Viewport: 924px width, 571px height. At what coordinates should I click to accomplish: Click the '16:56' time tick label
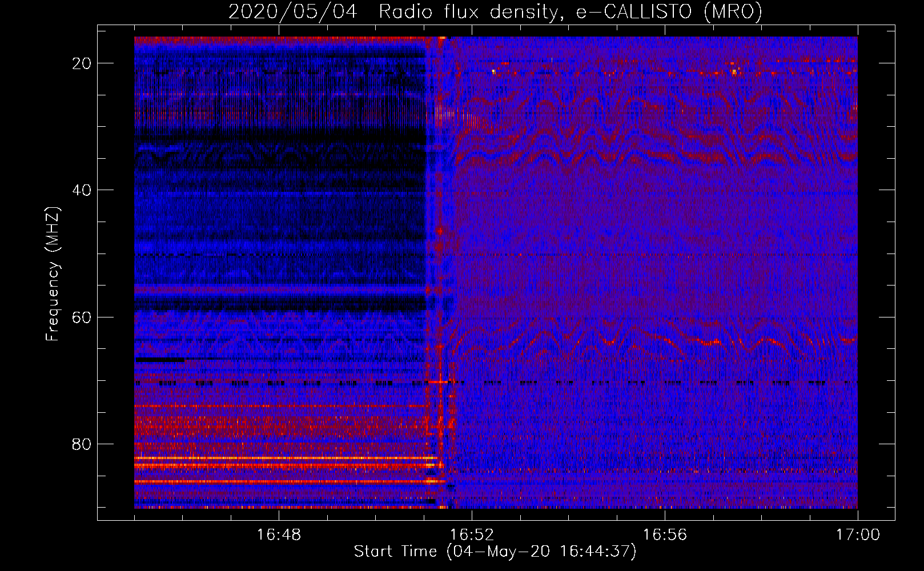(x=665, y=535)
